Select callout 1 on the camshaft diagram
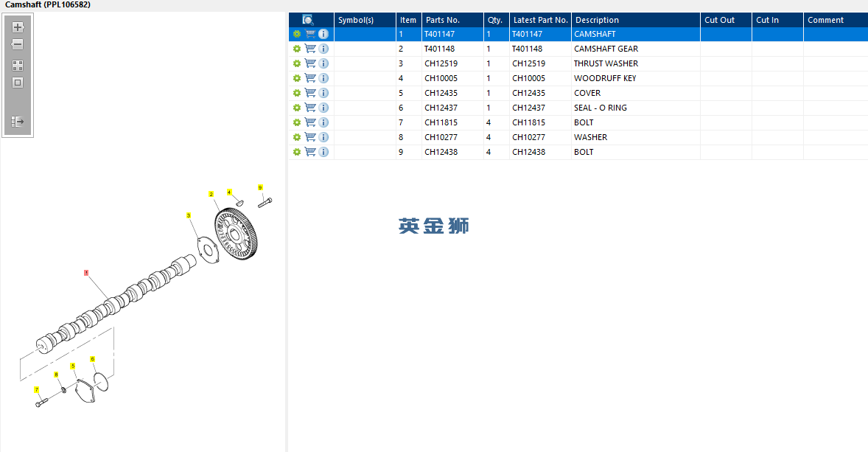 click(86, 273)
